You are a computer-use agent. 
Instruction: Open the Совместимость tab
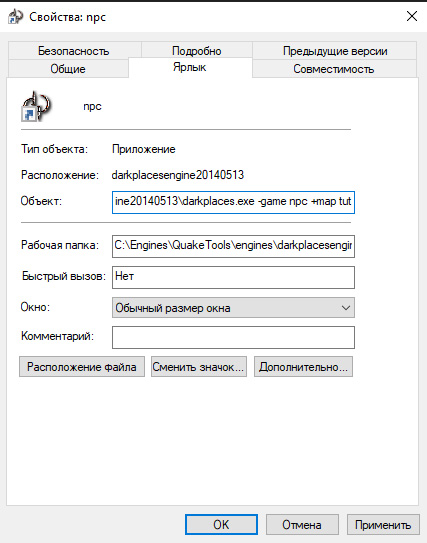coord(334,69)
